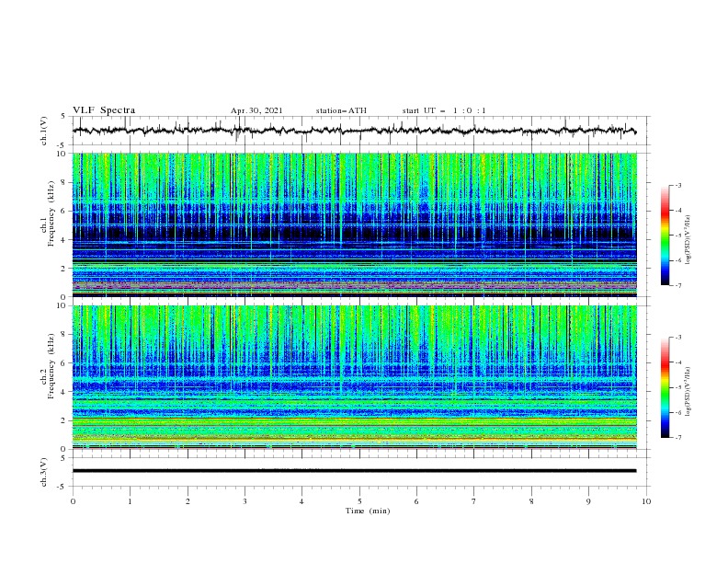Click the "-4" tick on the ch.2 color bar
The image size is (728, 563).
[x=678, y=362]
